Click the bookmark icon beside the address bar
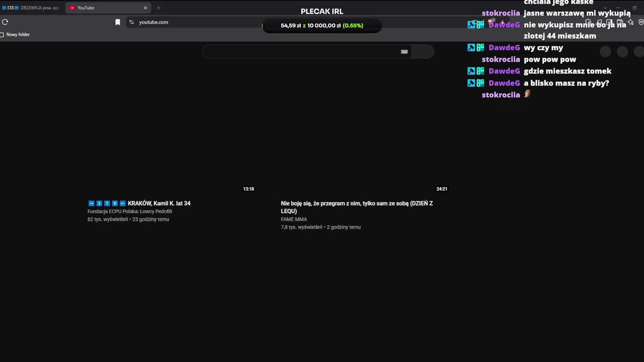Viewport: 644px width, 362px height. [x=118, y=22]
